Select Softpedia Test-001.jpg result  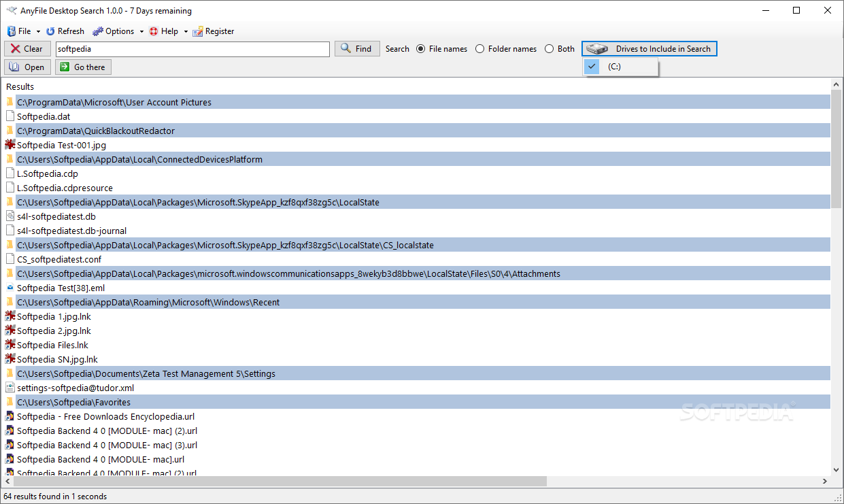(61, 145)
